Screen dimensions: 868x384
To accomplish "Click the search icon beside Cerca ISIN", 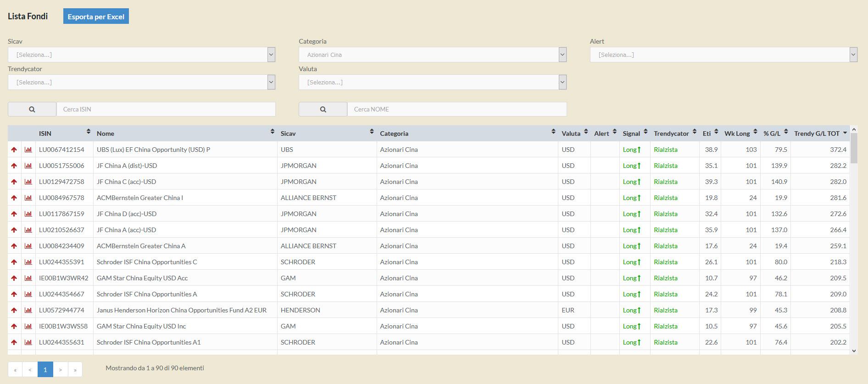I will (x=32, y=109).
